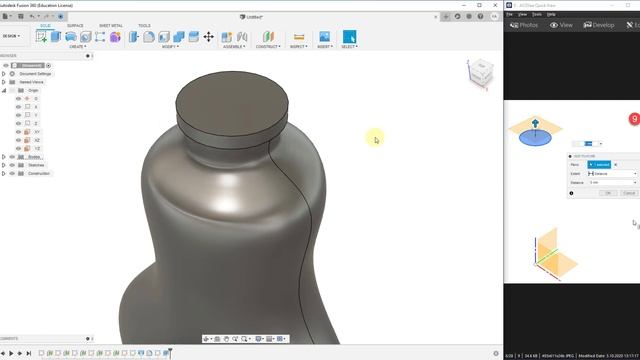Open the Display Settings dropdown in navigation bar
The image size is (640, 360).
[x=260, y=339]
